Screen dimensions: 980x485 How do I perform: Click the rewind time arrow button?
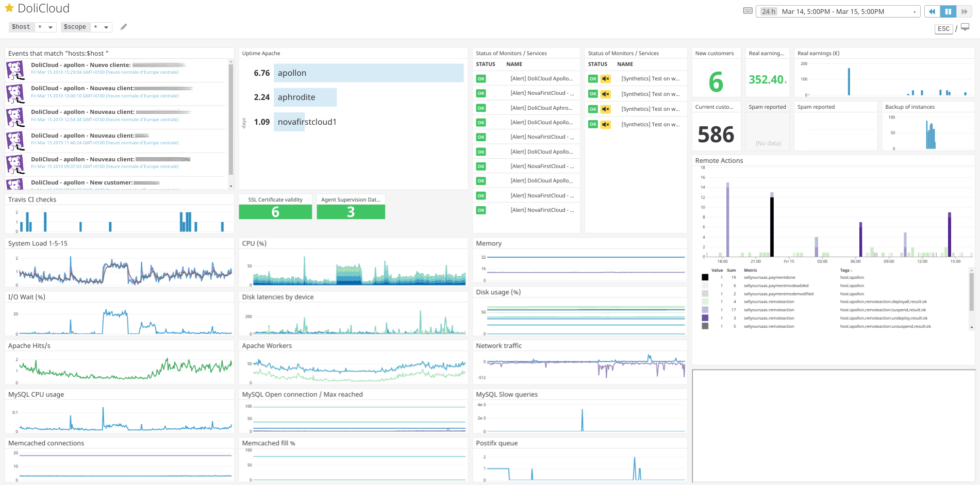(932, 11)
